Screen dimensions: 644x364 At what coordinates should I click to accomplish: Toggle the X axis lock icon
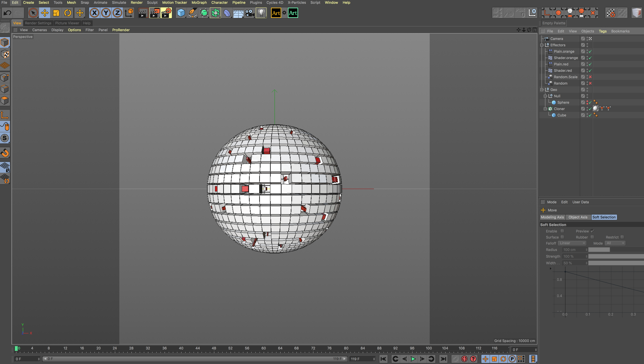pyautogui.click(x=95, y=13)
